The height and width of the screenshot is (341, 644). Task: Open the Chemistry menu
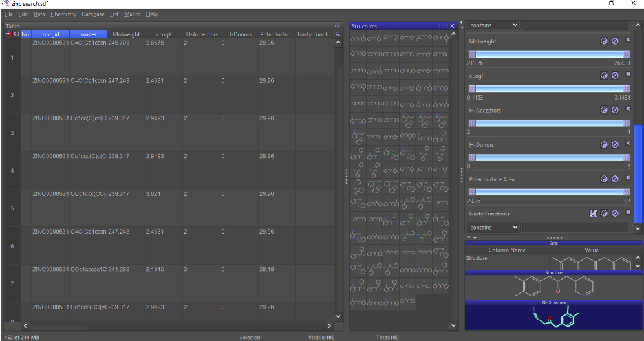coord(63,14)
